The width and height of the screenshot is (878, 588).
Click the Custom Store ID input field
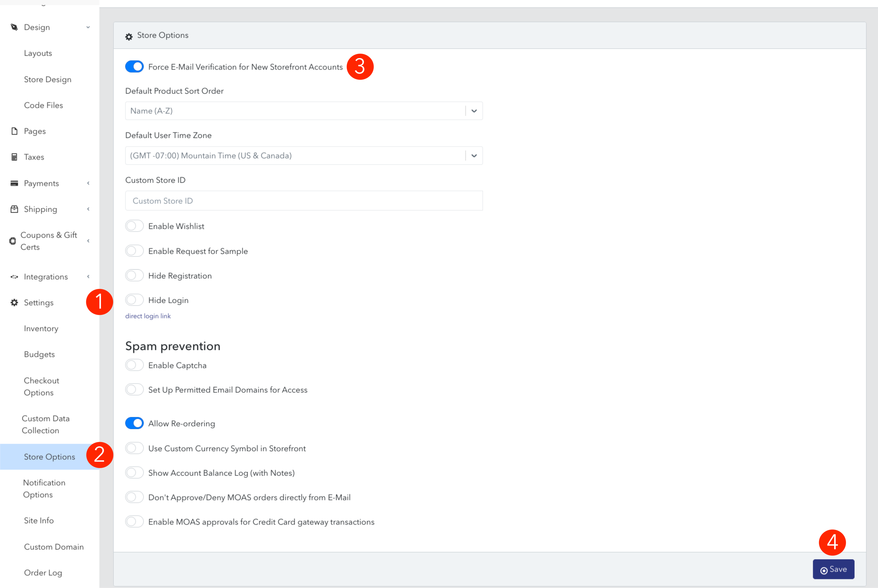[304, 201]
